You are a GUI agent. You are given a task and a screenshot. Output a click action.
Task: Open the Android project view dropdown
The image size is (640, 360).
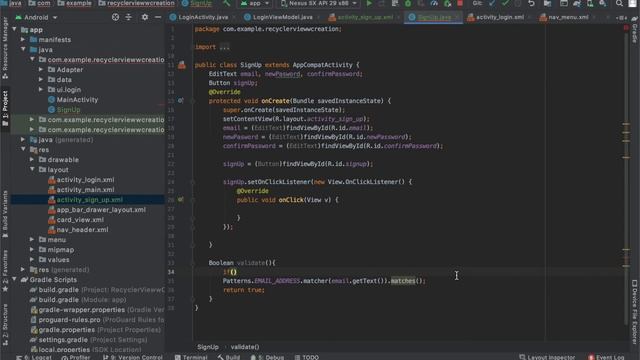pos(36,18)
